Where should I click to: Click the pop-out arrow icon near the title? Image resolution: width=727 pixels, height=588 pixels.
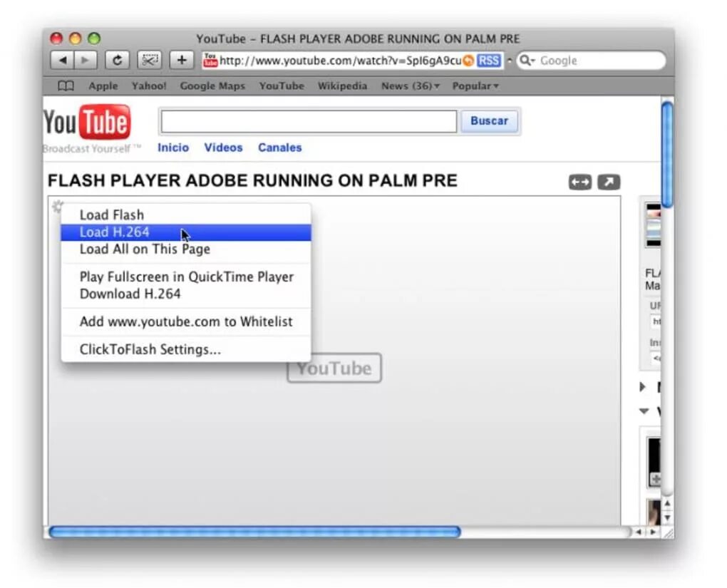[x=609, y=182]
